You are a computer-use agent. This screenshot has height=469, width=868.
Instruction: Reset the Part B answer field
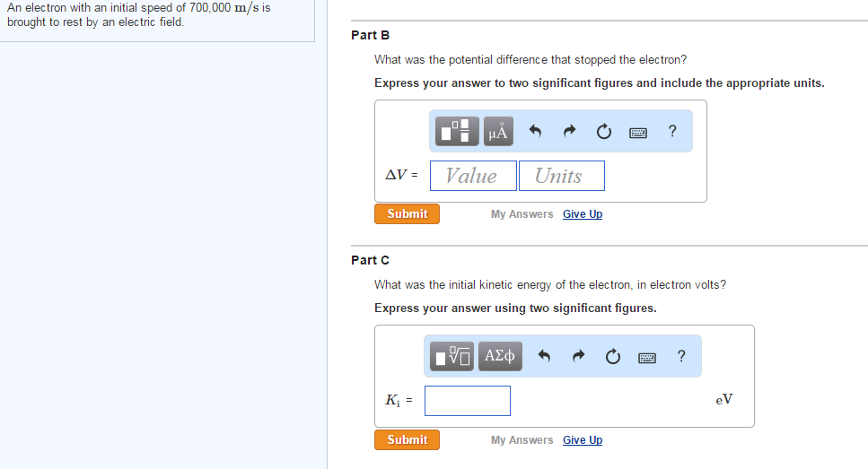pos(604,133)
